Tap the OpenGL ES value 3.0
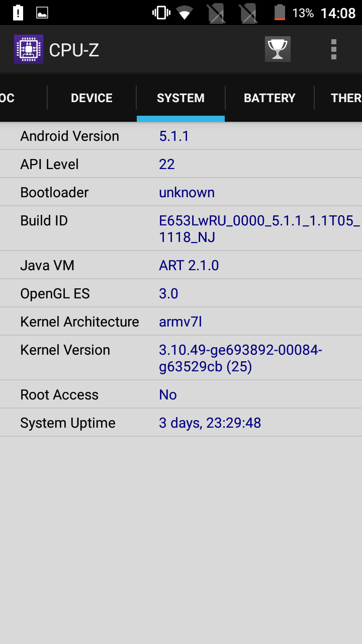The height and width of the screenshot is (644, 362). coord(168,293)
